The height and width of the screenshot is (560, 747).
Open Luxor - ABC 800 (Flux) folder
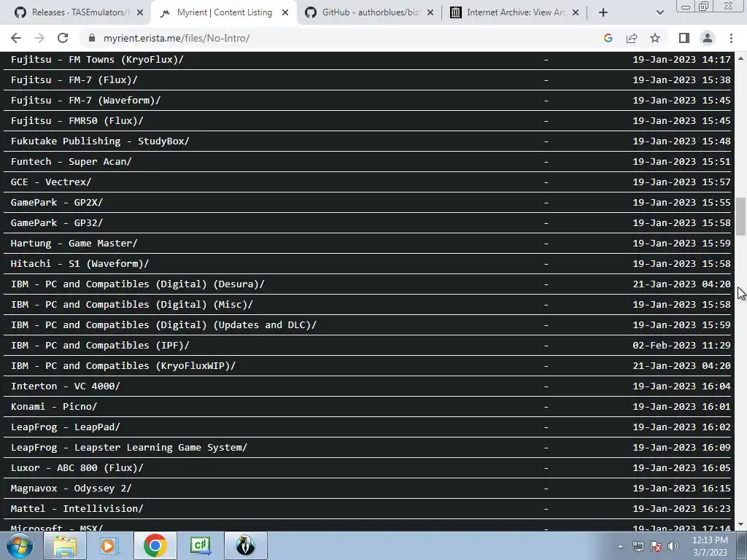77,468
